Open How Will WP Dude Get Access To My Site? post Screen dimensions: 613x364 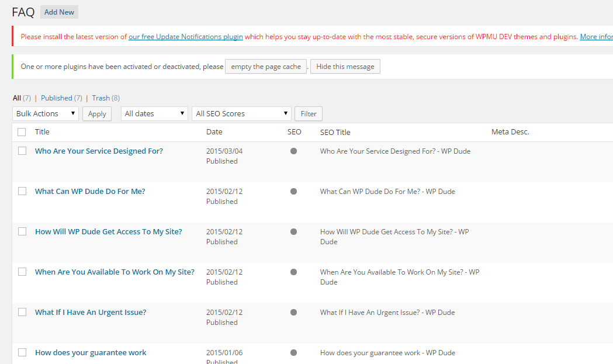tap(109, 231)
